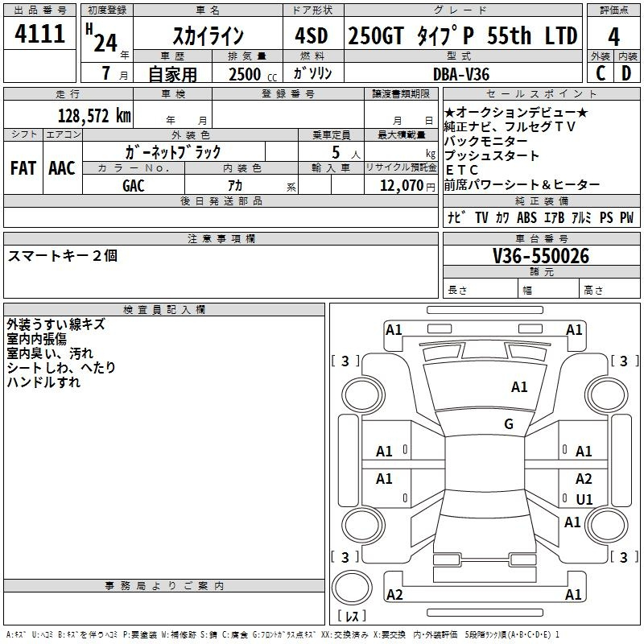
Task: Click the overall score 4 under 評価点
Action: (x=613, y=37)
